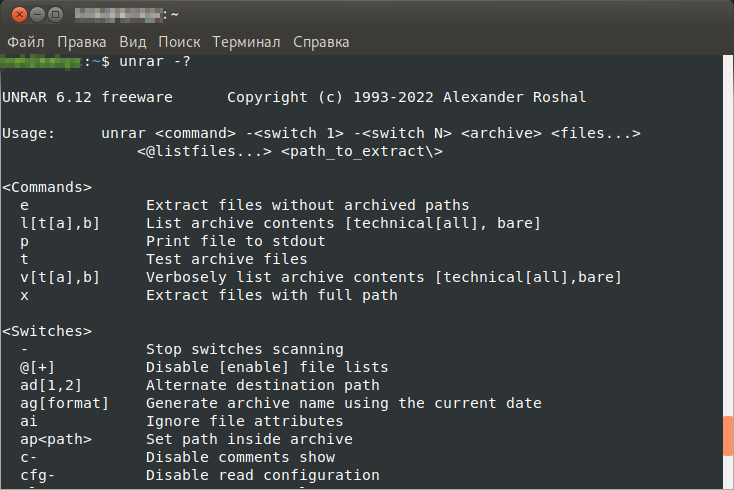Close the terminal window

tap(19, 15)
